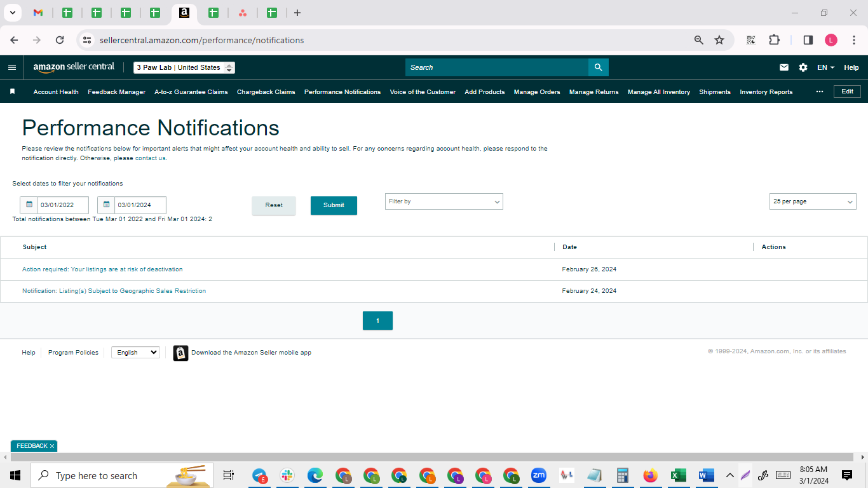Open the EN language dropdown
Screen dimensions: 868x488
click(x=825, y=67)
